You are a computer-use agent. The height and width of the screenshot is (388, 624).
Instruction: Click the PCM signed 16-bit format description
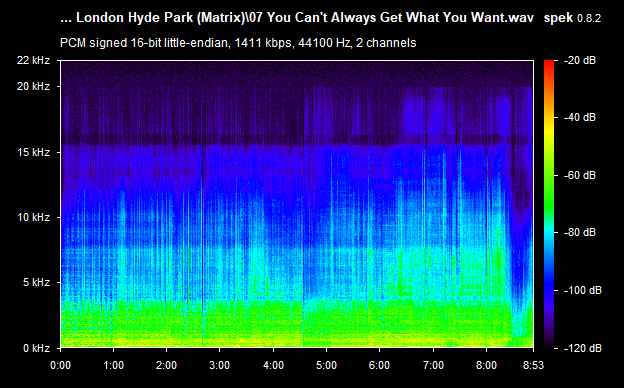coord(238,43)
